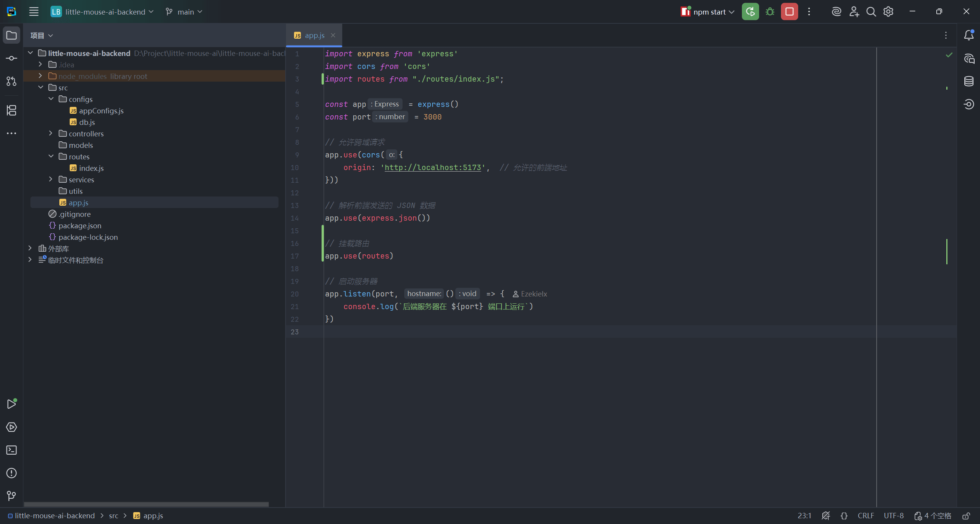Stop the running npm start process
Viewport: 980px width, 524px height.
(x=789, y=11)
